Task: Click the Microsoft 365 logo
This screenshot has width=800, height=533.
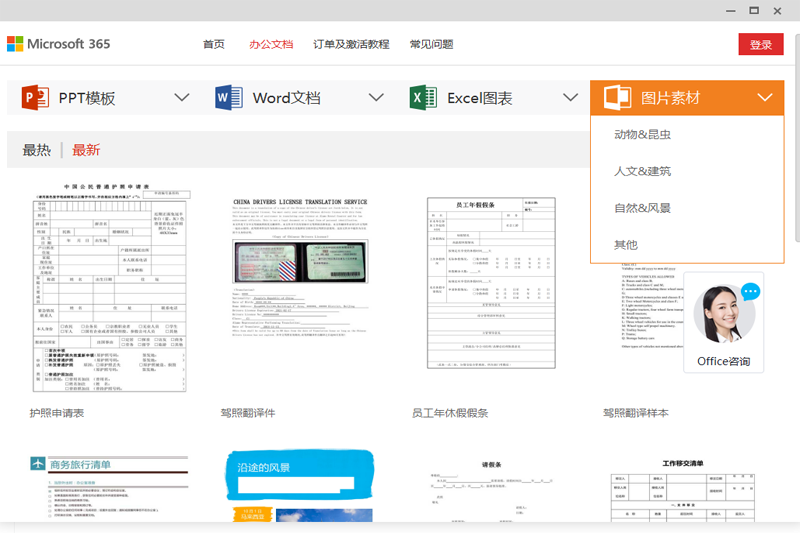Action: pyautogui.click(x=59, y=44)
